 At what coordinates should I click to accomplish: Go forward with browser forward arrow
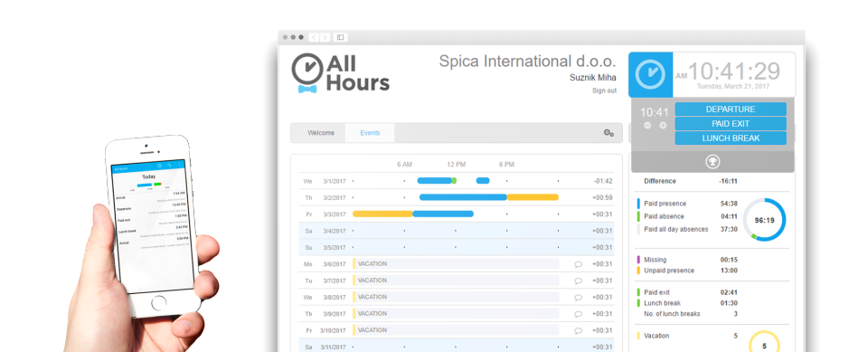[x=325, y=37]
